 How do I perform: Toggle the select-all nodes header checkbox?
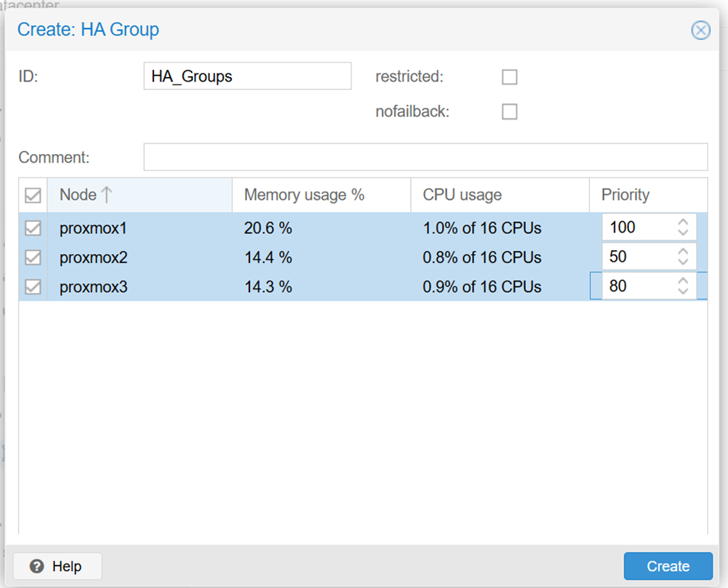[33, 195]
